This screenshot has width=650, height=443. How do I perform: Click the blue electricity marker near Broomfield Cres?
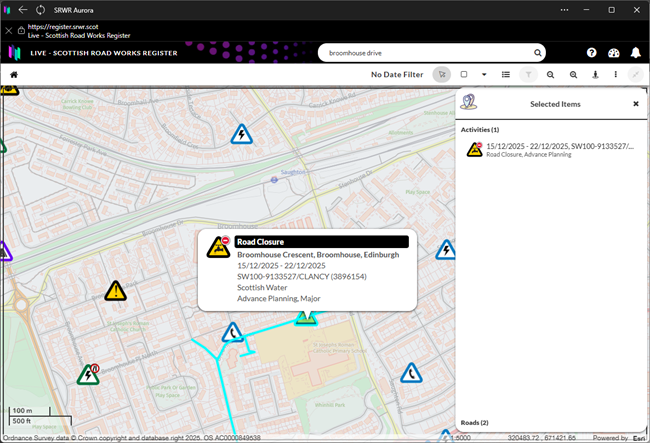click(x=241, y=135)
